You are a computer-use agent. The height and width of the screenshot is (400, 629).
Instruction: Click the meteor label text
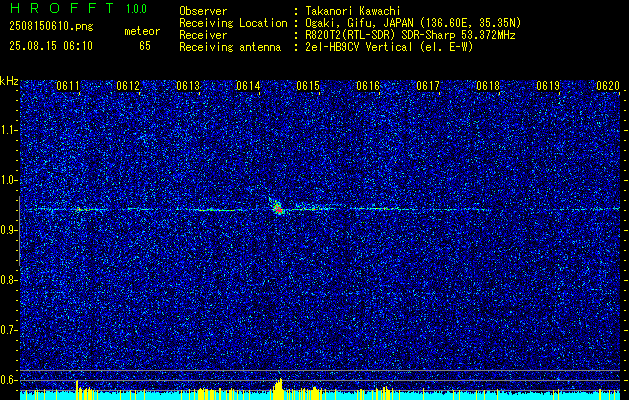pyautogui.click(x=142, y=31)
